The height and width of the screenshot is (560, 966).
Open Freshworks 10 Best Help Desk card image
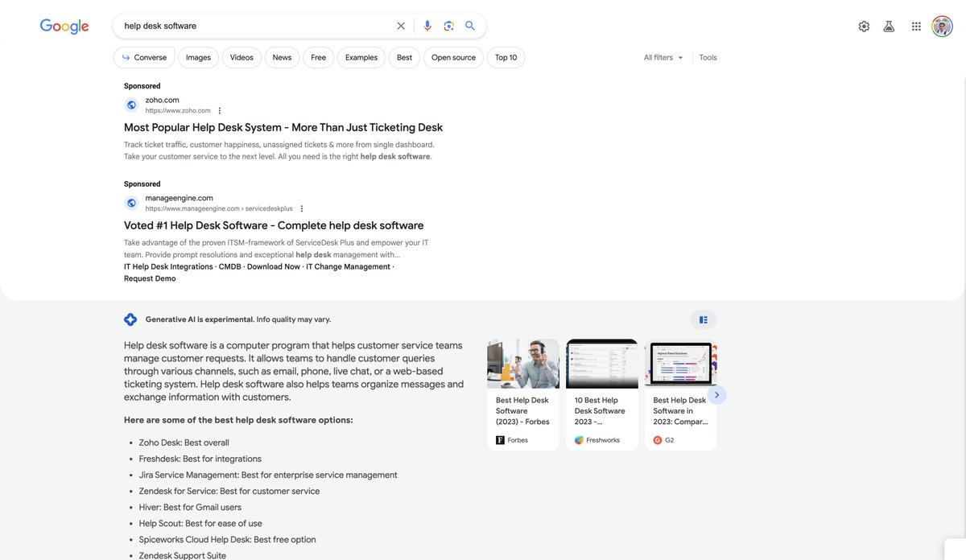(x=602, y=364)
